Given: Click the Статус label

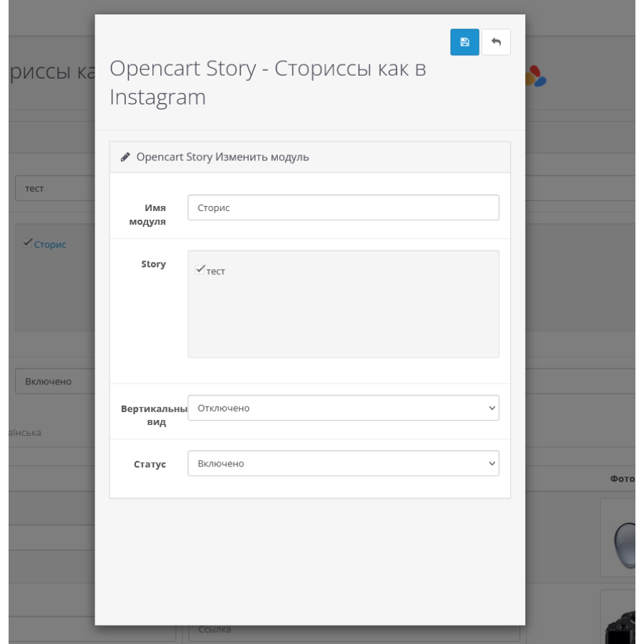Looking at the screenshot, I should [x=150, y=464].
